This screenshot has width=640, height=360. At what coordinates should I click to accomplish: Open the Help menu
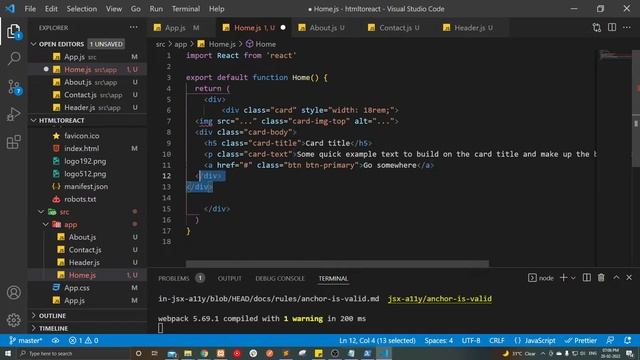216,9
